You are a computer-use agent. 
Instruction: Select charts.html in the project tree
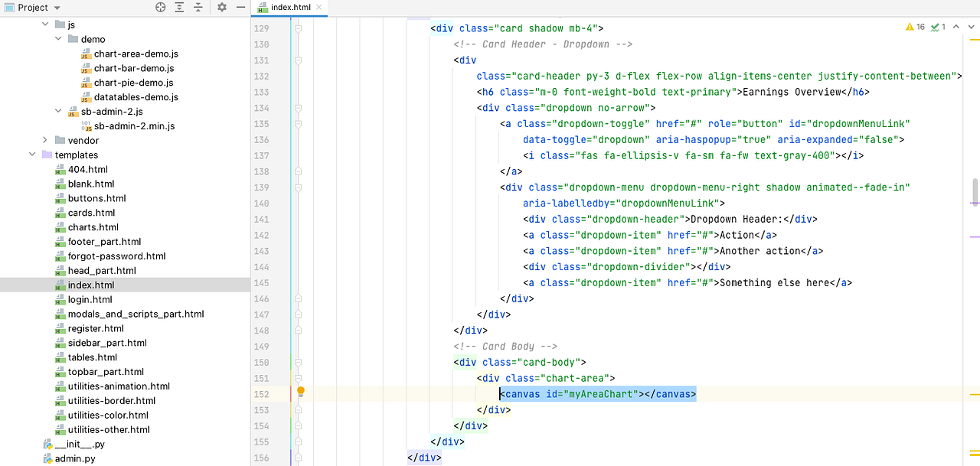93,226
